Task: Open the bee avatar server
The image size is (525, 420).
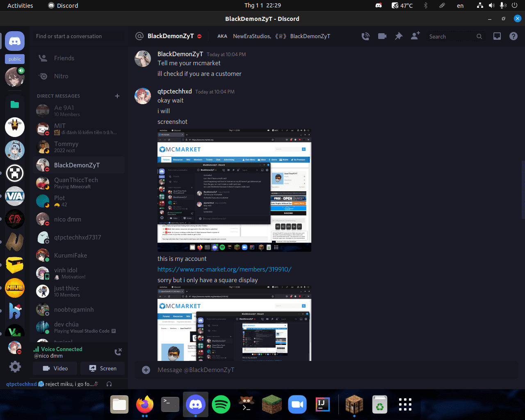Action: 15,127
